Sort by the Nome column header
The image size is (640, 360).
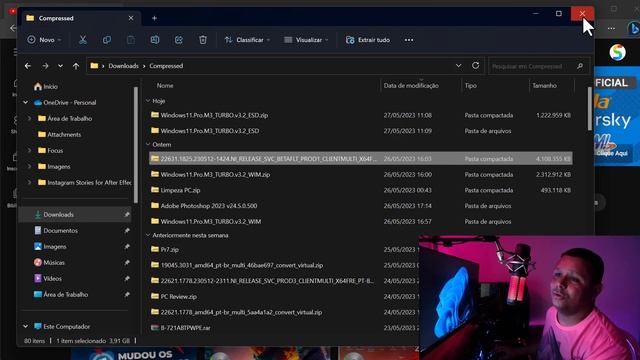[x=165, y=85]
